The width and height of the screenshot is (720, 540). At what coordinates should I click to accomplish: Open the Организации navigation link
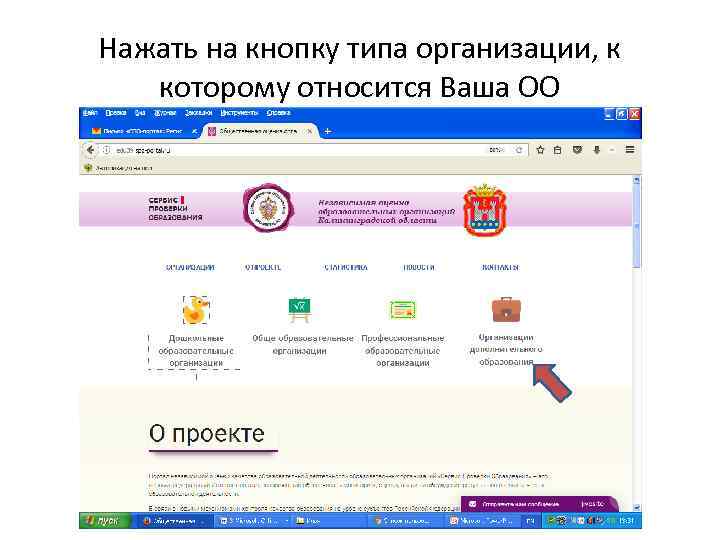(x=190, y=267)
